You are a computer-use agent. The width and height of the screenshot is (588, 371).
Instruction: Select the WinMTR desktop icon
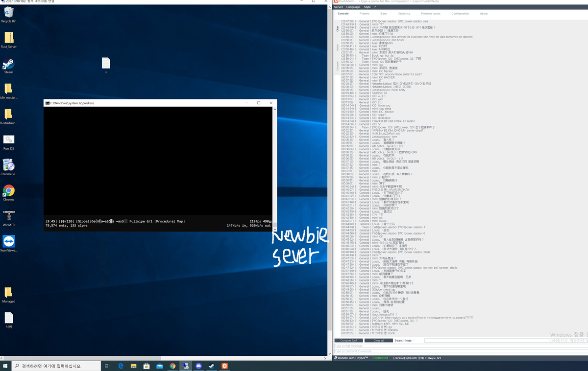[x=8, y=218]
